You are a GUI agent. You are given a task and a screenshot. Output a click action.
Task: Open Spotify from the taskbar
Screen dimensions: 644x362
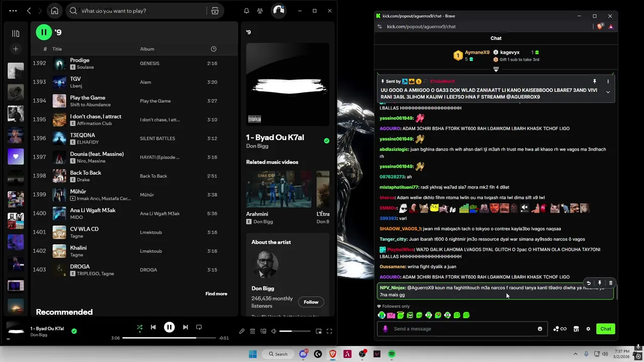pyautogui.click(x=391, y=354)
